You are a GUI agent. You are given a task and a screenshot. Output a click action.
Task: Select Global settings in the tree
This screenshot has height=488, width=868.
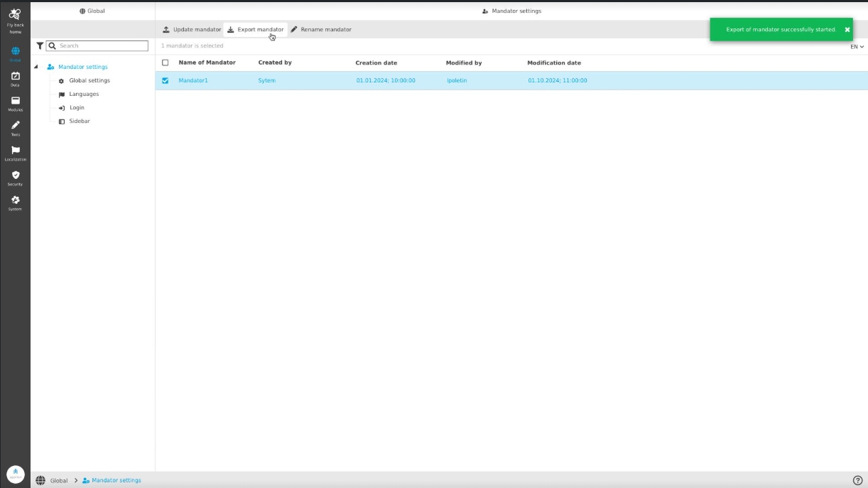click(89, 80)
